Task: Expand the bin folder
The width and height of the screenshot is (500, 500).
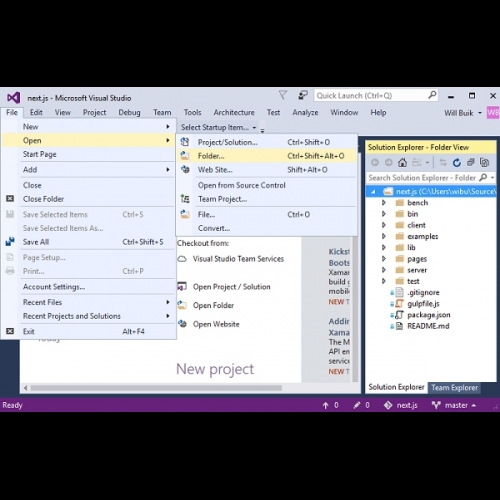Action: tap(384, 214)
